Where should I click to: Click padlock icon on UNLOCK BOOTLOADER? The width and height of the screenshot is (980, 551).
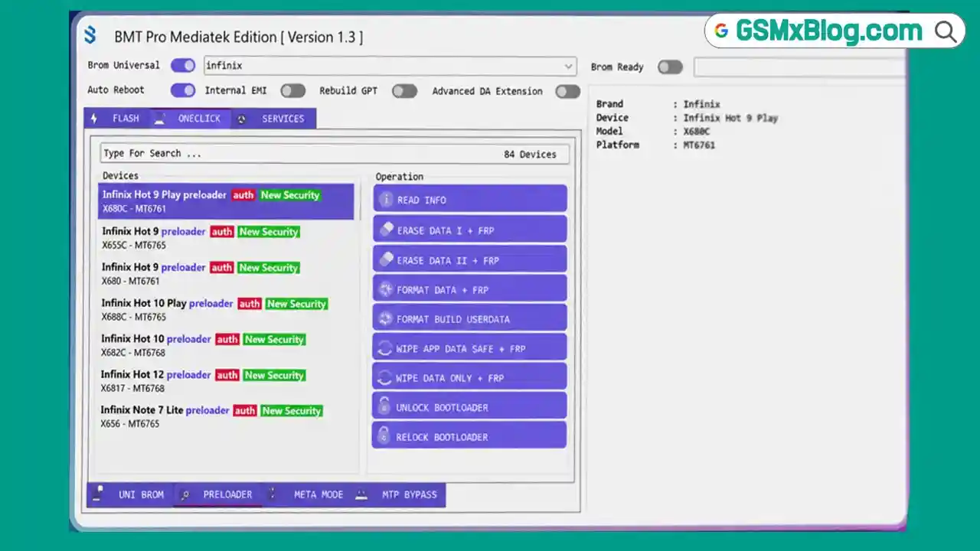coord(384,406)
